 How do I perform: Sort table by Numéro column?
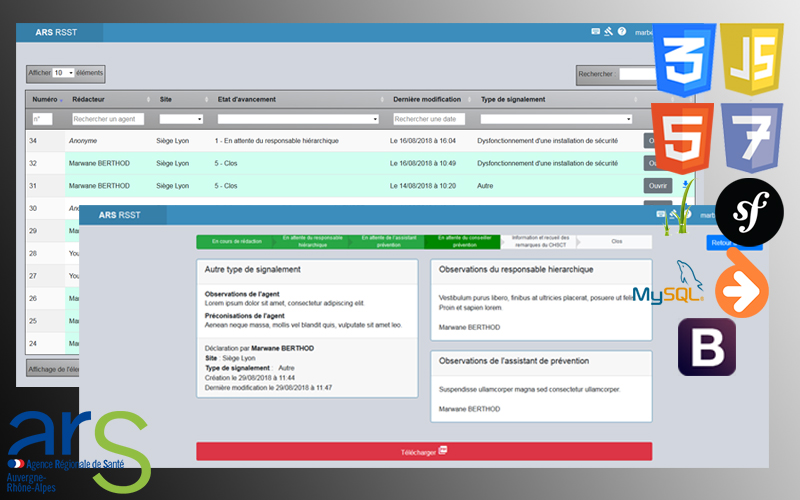(47, 99)
